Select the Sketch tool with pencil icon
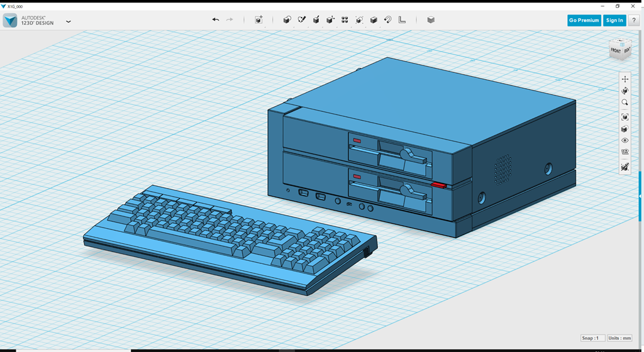The height and width of the screenshot is (352, 644). pyautogui.click(x=301, y=20)
